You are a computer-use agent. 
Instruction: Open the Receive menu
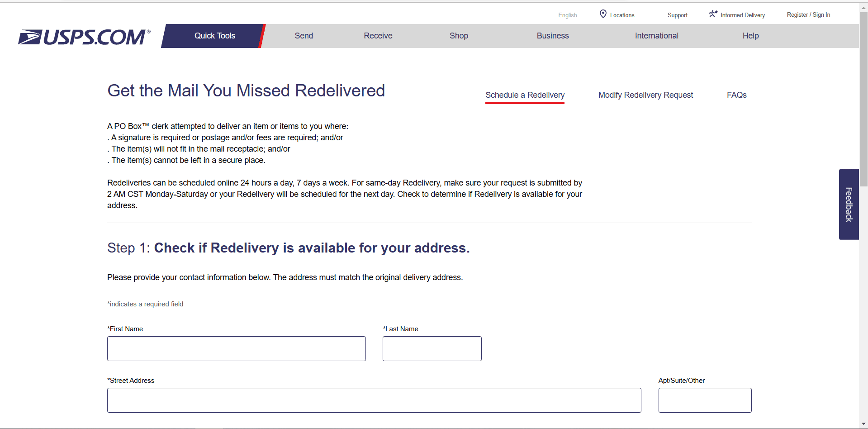click(378, 36)
